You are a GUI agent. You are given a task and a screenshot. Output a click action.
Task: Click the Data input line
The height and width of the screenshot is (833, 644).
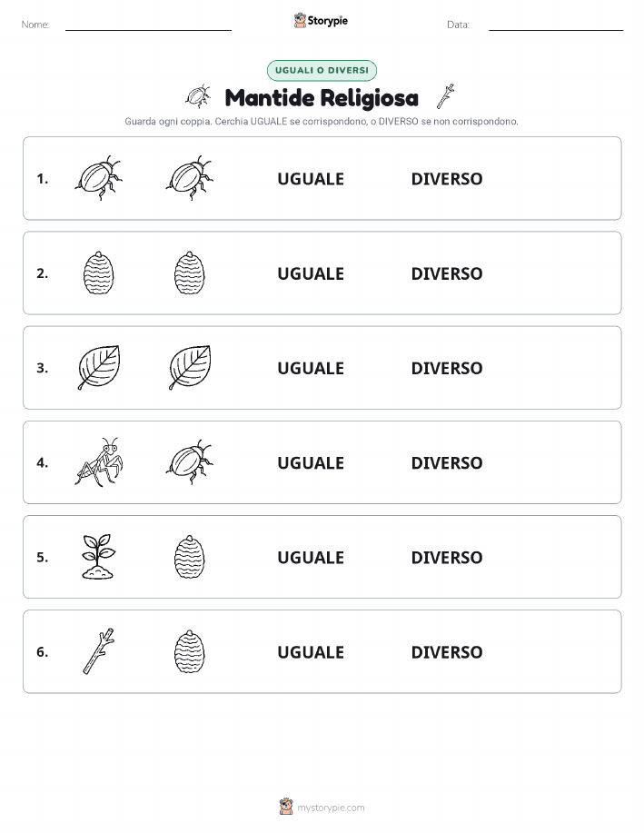556,25
